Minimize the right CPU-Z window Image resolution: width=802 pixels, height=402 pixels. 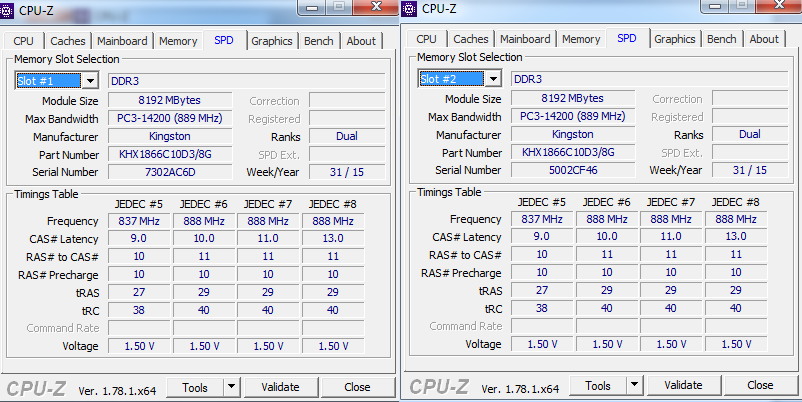(715, 6)
